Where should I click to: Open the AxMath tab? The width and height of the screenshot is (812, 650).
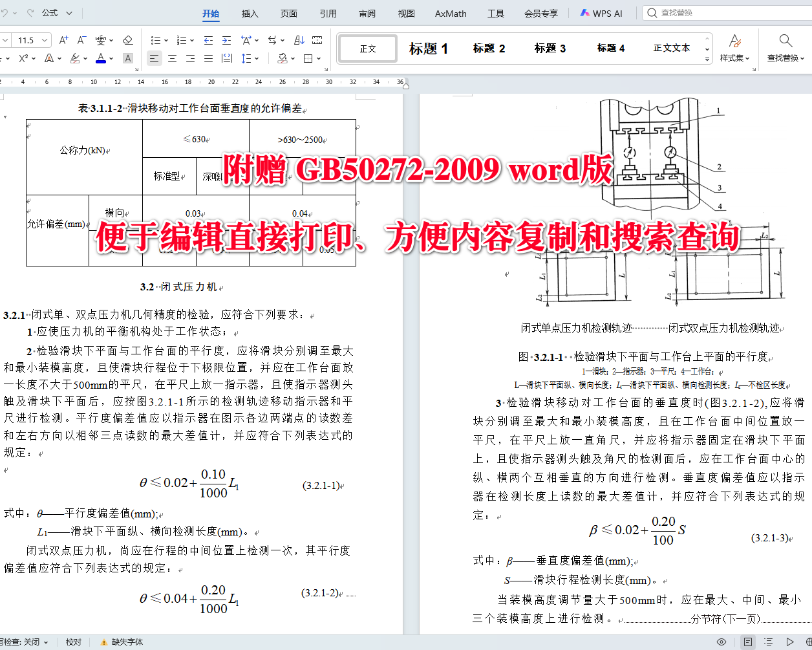451,14
